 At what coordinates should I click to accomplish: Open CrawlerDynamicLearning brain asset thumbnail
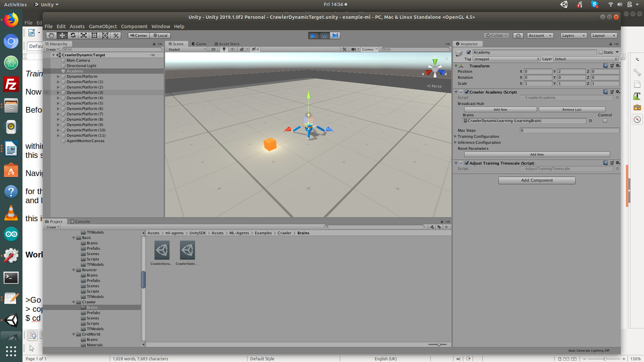pos(162,250)
